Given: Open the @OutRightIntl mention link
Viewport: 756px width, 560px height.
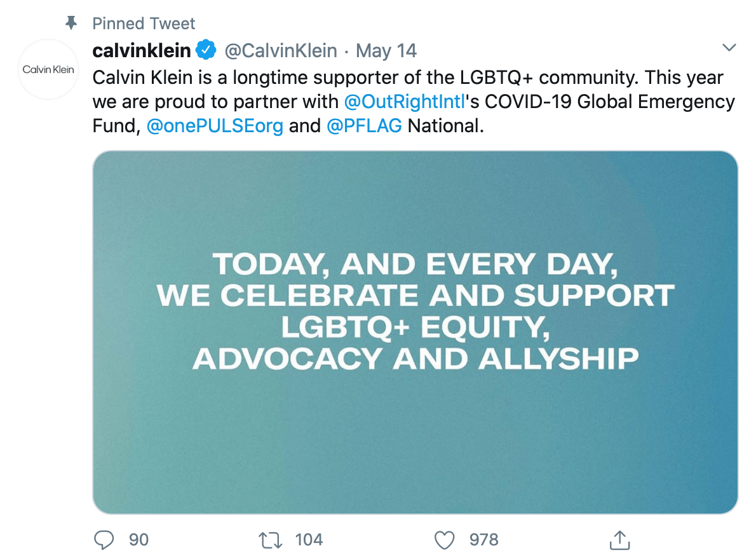Looking at the screenshot, I should click(x=405, y=102).
